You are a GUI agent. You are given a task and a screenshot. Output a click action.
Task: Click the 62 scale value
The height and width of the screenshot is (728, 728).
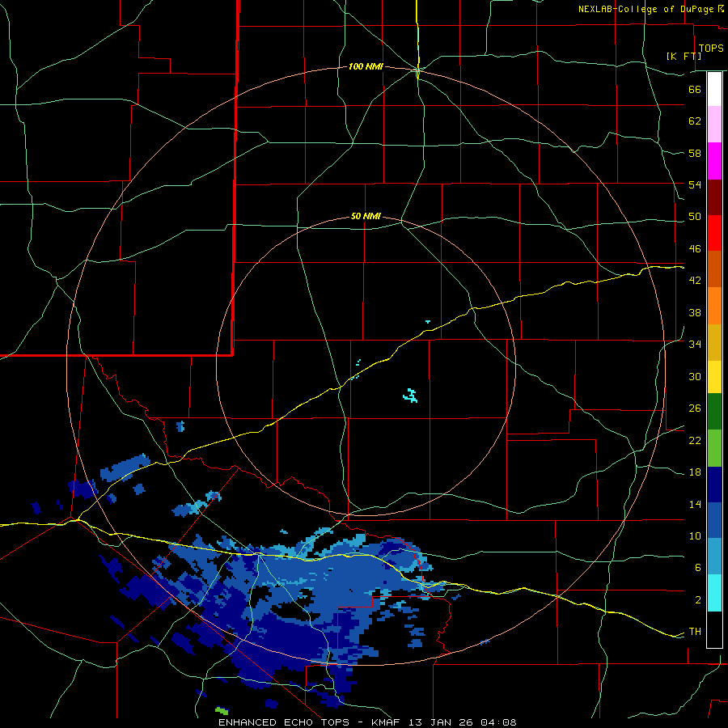pos(695,121)
